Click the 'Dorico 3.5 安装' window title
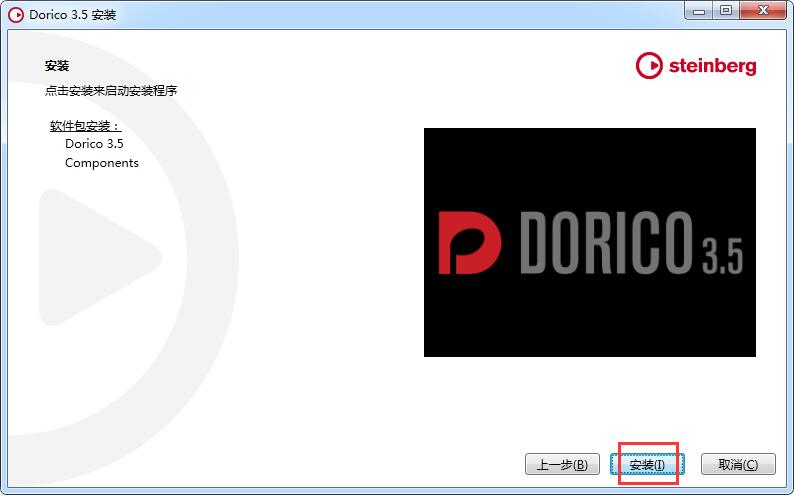 pos(72,15)
